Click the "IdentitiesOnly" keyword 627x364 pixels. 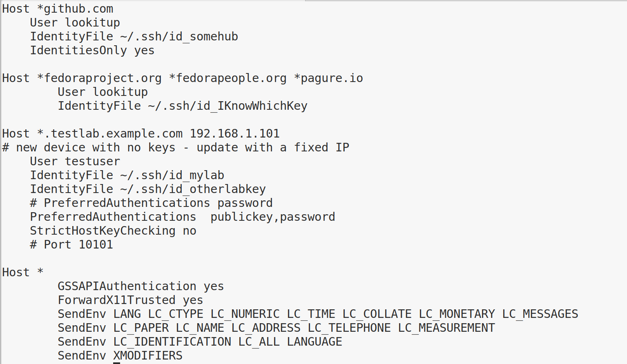click(78, 51)
